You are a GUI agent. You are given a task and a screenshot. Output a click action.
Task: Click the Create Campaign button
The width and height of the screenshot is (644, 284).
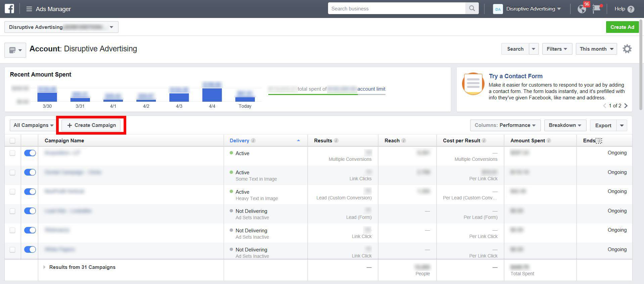[x=91, y=125]
